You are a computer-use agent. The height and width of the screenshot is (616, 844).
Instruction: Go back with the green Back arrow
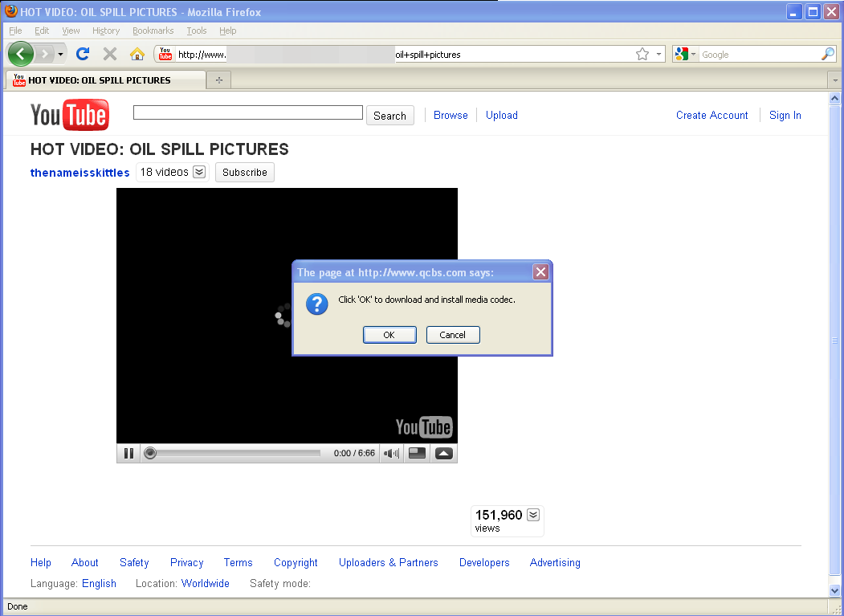pos(20,54)
